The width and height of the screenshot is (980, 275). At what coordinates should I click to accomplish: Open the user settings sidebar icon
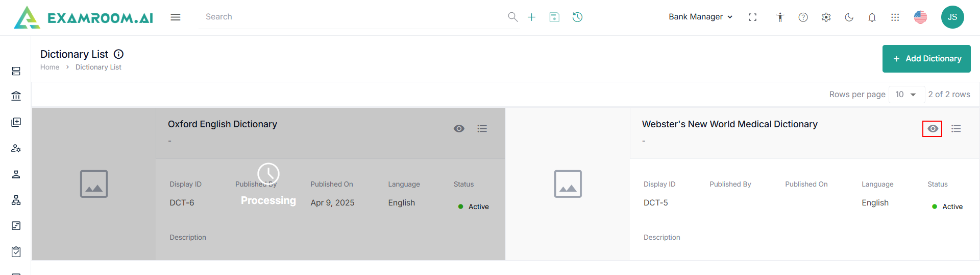(16, 148)
